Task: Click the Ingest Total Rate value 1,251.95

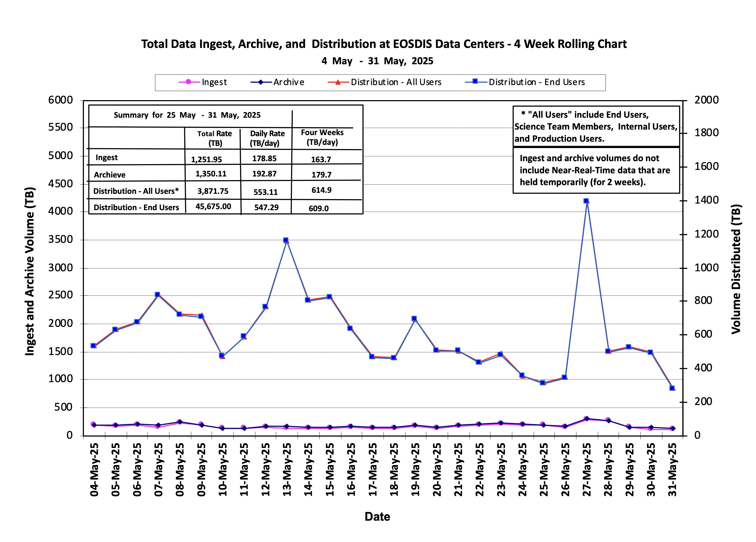Action: pos(206,159)
